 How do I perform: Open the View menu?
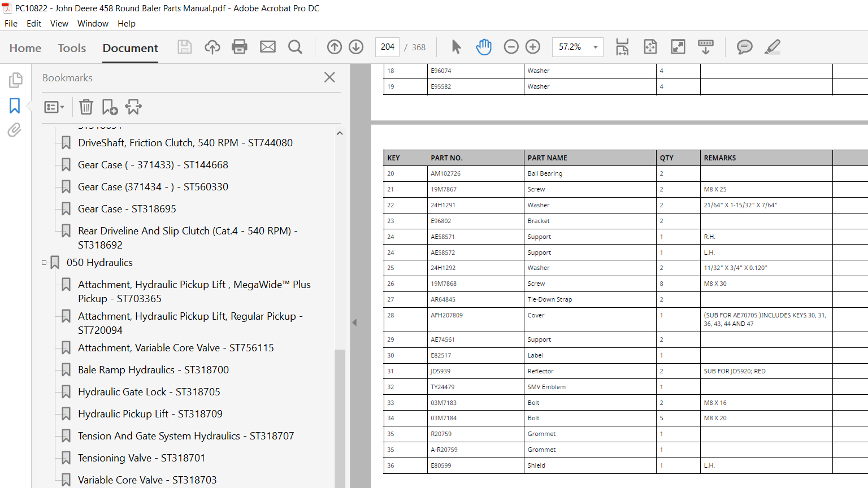click(59, 24)
